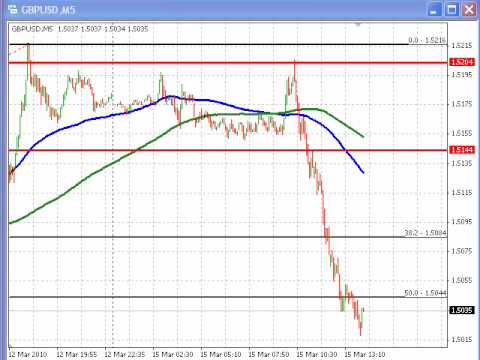Click price scale value 1.5075

point(462,251)
